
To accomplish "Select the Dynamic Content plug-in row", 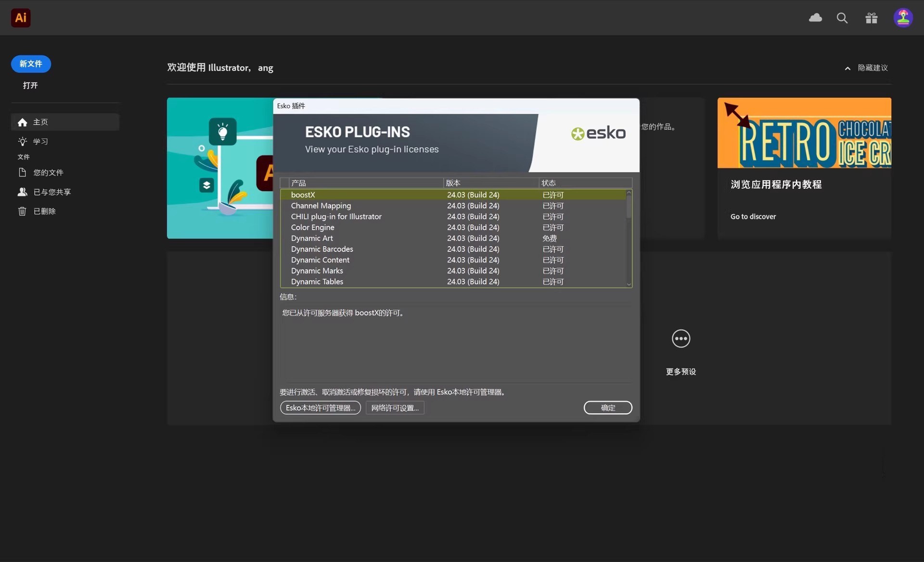I will pyautogui.click(x=453, y=260).
